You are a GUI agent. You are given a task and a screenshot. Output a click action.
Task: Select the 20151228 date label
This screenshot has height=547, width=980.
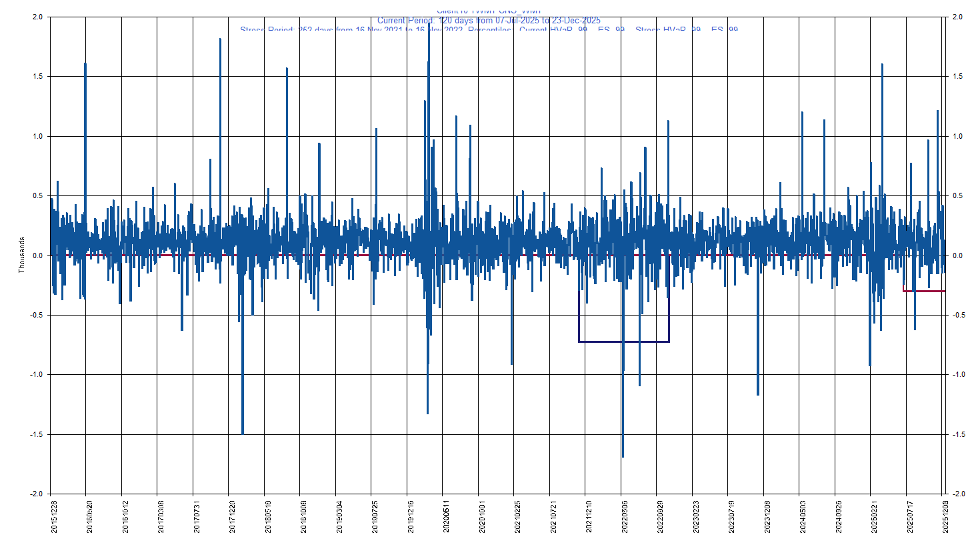[x=55, y=518]
